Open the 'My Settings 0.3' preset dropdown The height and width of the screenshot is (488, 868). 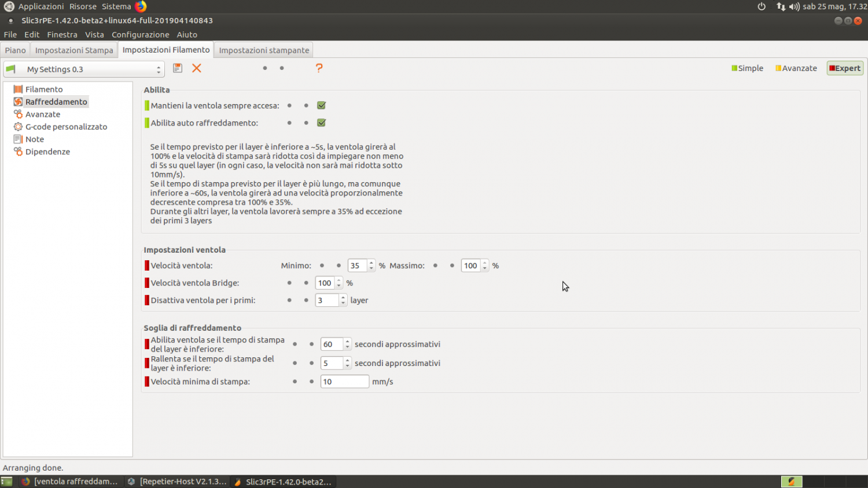(84, 69)
